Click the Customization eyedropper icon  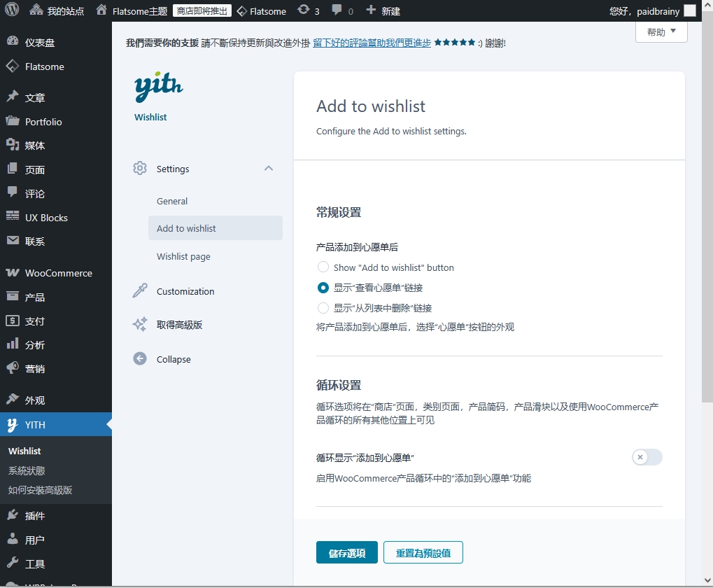(140, 290)
